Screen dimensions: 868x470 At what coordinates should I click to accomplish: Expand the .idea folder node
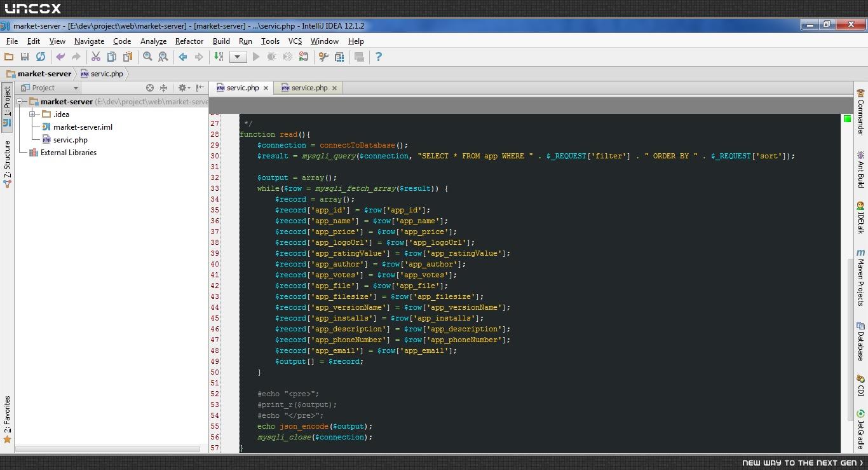(x=32, y=114)
